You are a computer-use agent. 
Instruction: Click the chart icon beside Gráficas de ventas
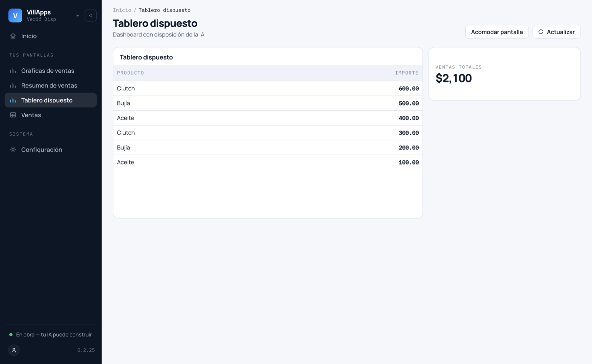point(13,71)
